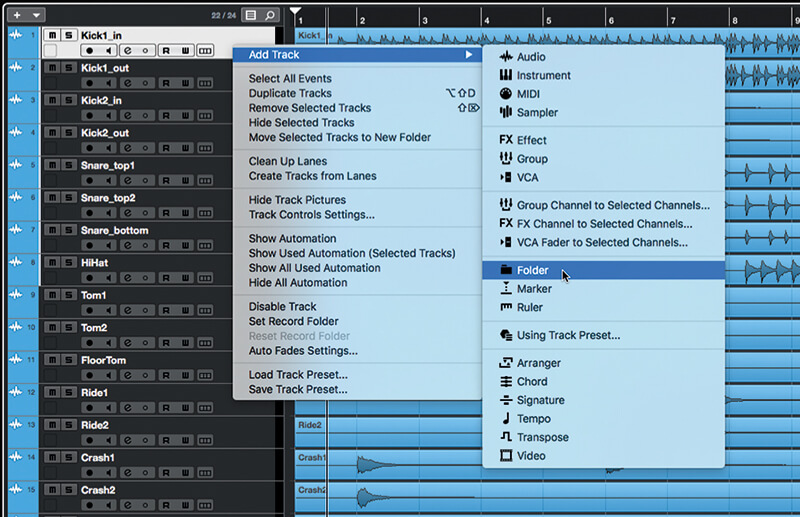Mute the Kick1_in track
Image resolution: width=800 pixels, height=517 pixels.
(x=52, y=35)
